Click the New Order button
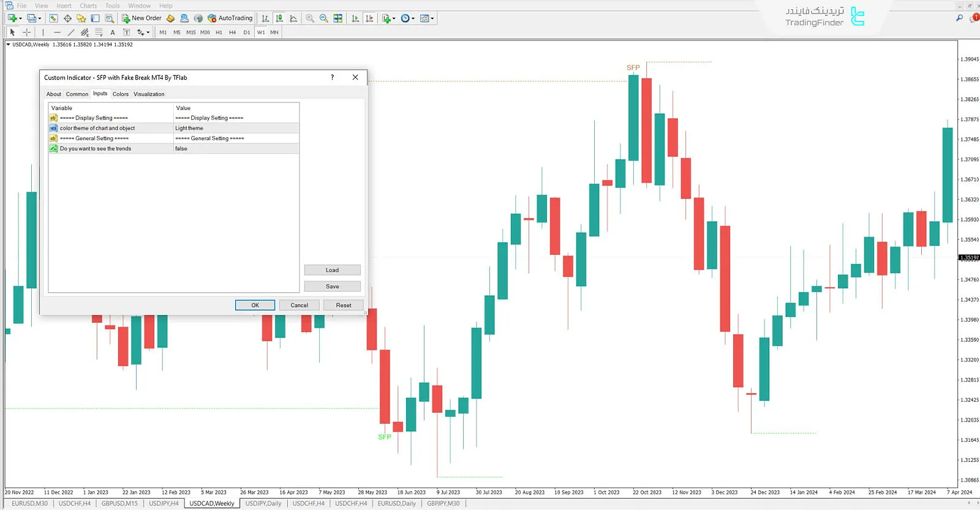Screen dimensions: 980x511 point(141,18)
